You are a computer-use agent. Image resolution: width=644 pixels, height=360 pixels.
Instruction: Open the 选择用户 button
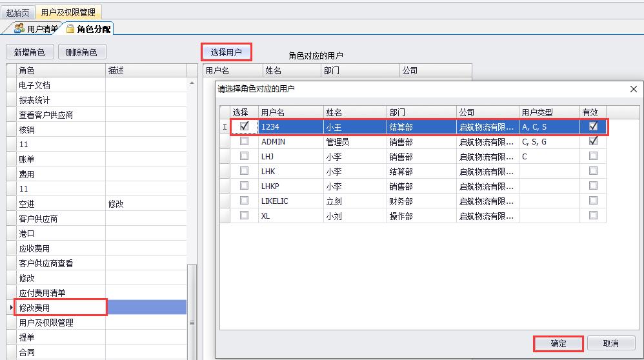pyautogui.click(x=226, y=52)
